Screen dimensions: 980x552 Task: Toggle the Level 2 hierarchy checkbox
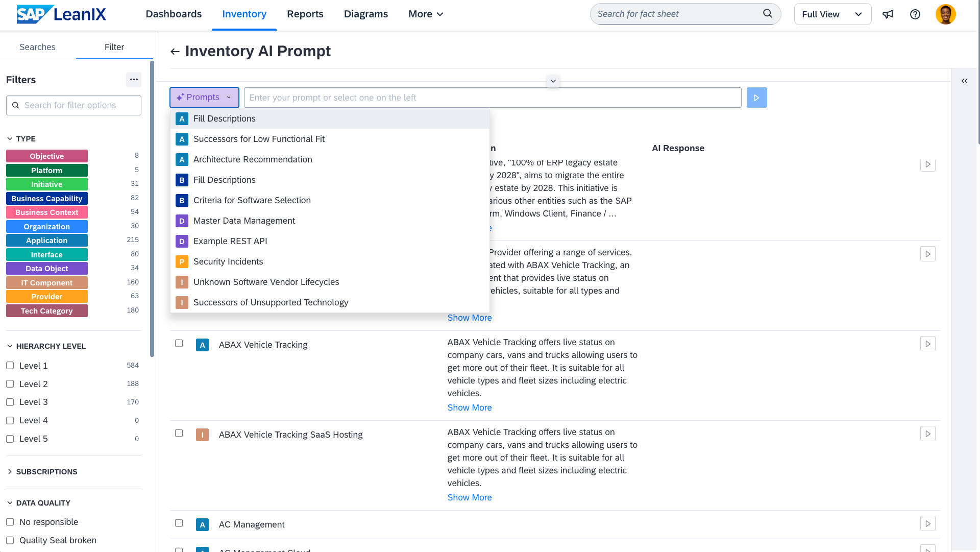pyautogui.click(x=10, y=384)
